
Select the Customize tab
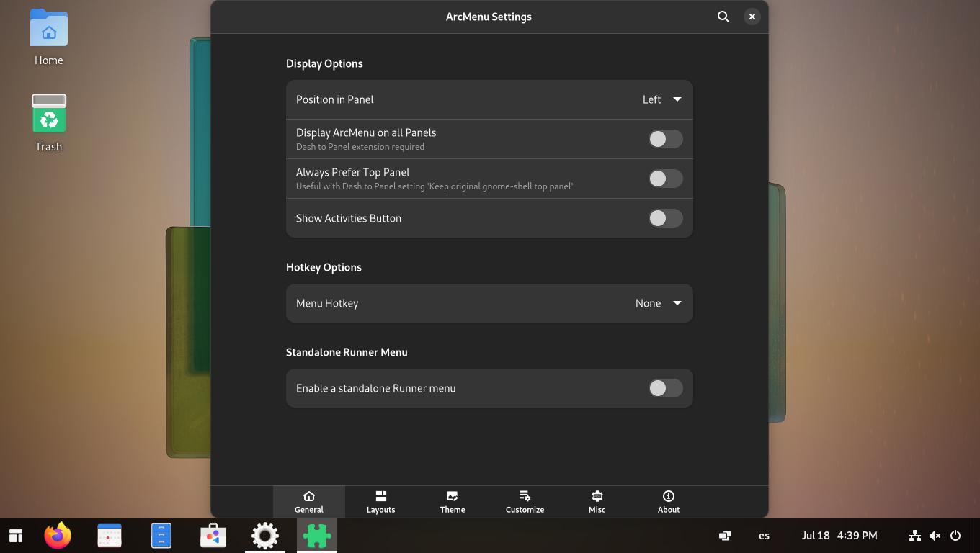(x=525, y=502)
